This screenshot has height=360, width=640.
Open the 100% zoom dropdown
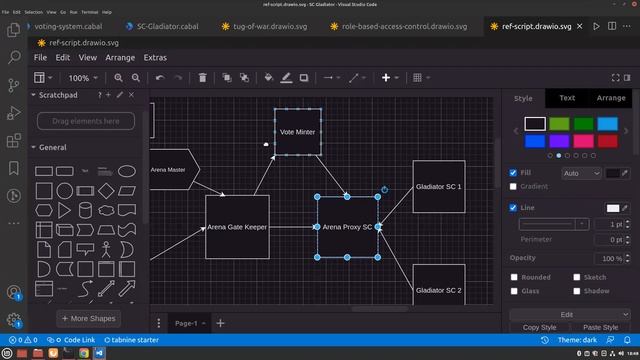tap(83, 78)
